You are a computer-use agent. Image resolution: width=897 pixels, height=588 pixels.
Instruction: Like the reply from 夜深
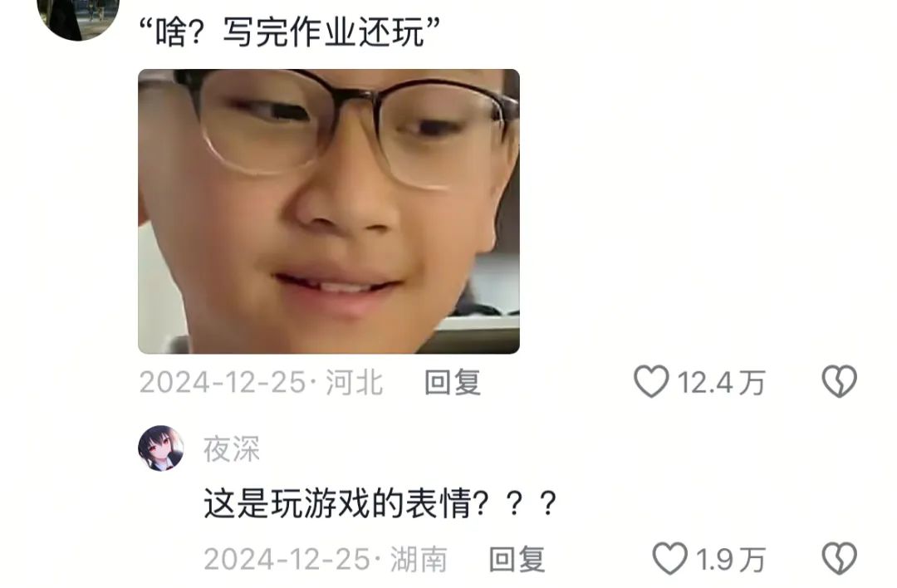click(x=669, y=559)
